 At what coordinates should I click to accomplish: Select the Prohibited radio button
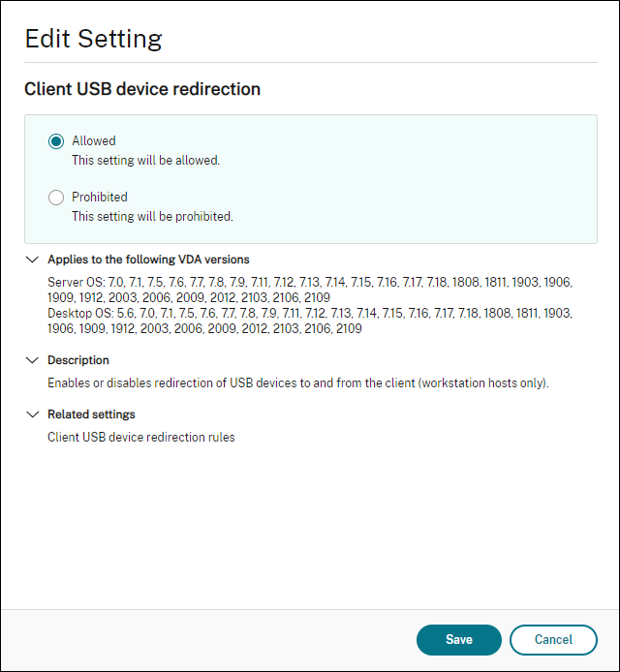pos(56,198)
